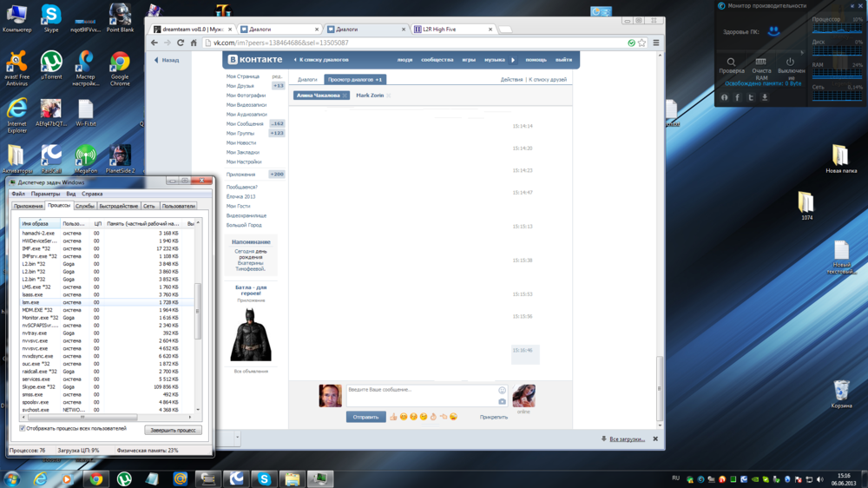Switch to the Службы tab in Task Manager
868x488 pixels.
point(85,207)
